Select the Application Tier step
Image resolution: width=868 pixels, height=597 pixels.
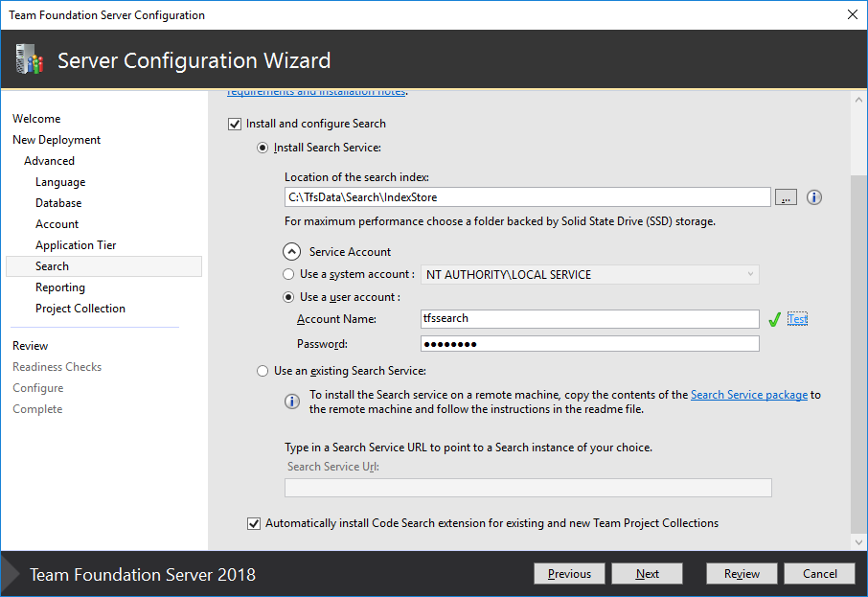tap(76, 244)
